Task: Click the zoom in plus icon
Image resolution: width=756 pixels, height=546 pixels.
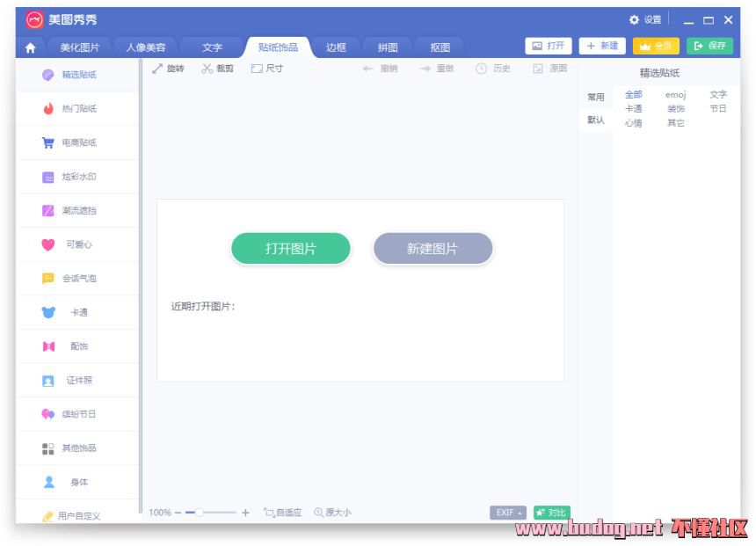Action: pyautogui.click(x=245, y=513)
